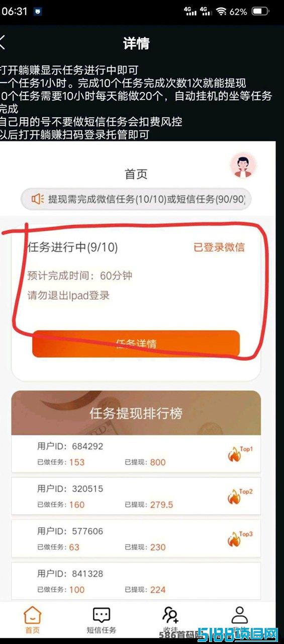Tap the speaker announcement icon
The width and height of the screenshot is (284, 644).
coord(38,199)
